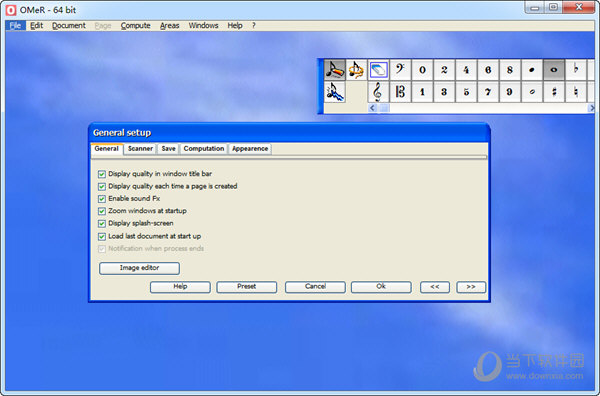
Task: Go to previous tab with << button
Action: [435, 287]
